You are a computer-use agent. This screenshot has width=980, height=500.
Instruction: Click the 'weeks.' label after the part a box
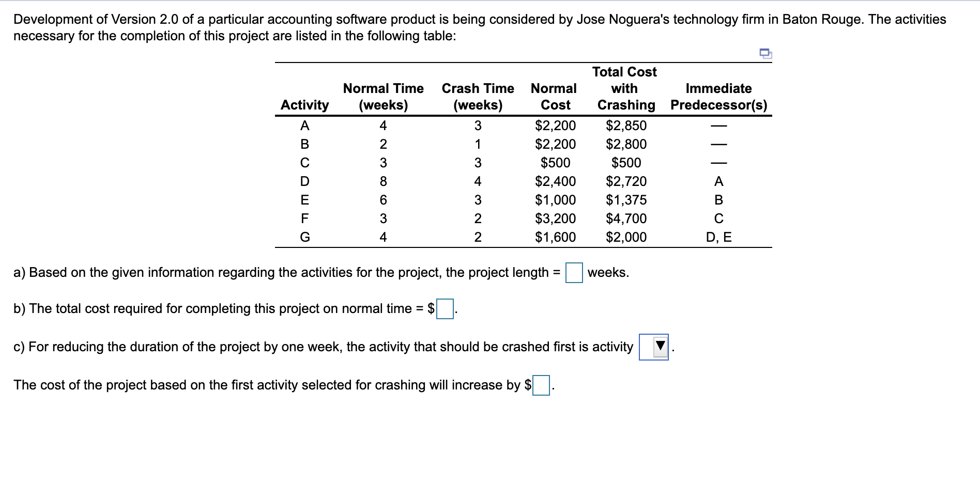pyautogui.click(x=608, y=272)
